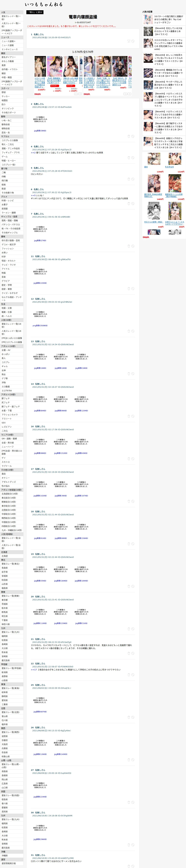Click the trash icon on post 20
This screenshot has width=186, height=868.
coord(129,629)
